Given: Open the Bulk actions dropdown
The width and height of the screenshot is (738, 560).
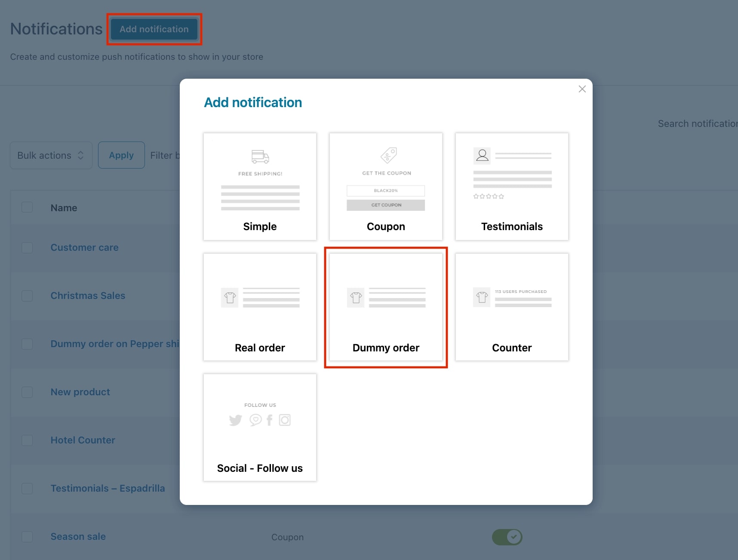Looking at the screenshot, I should click(51, 155).
